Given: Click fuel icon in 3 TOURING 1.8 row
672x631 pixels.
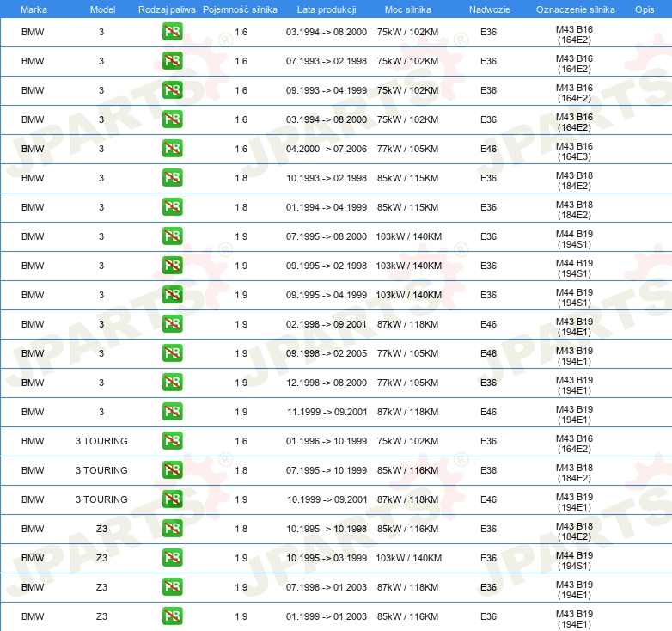Looking at the screenshot, I should [172, 470].
